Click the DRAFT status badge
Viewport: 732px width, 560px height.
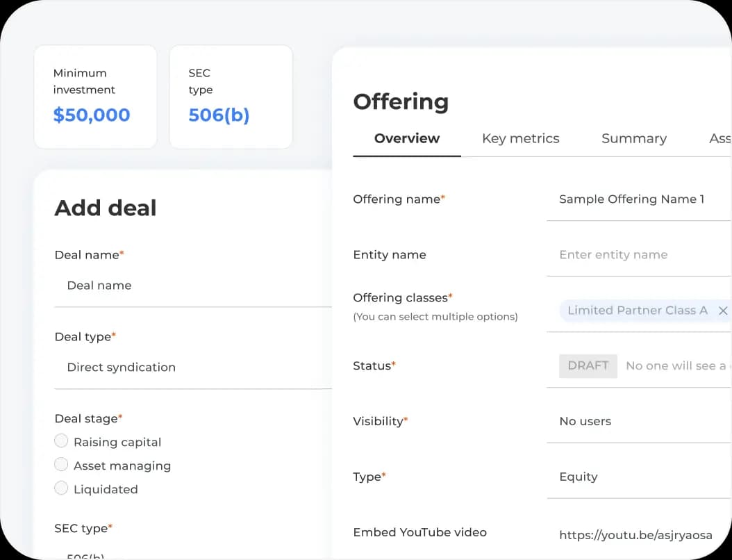(x=588, y=365)
